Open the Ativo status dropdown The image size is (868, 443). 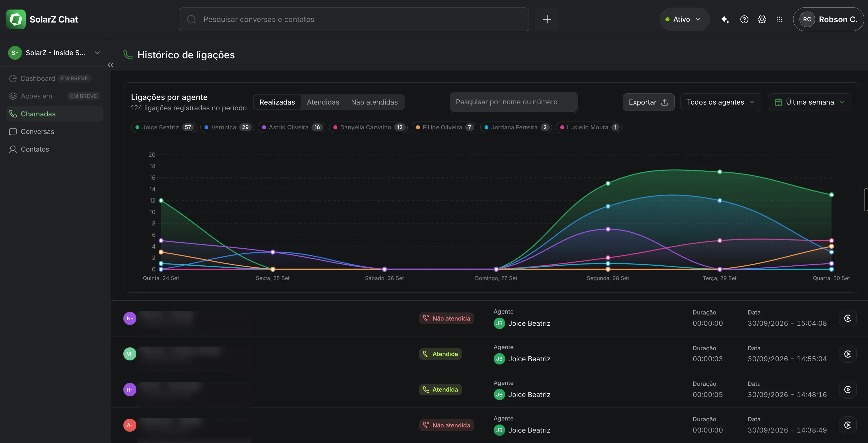(x=684, y=20)
